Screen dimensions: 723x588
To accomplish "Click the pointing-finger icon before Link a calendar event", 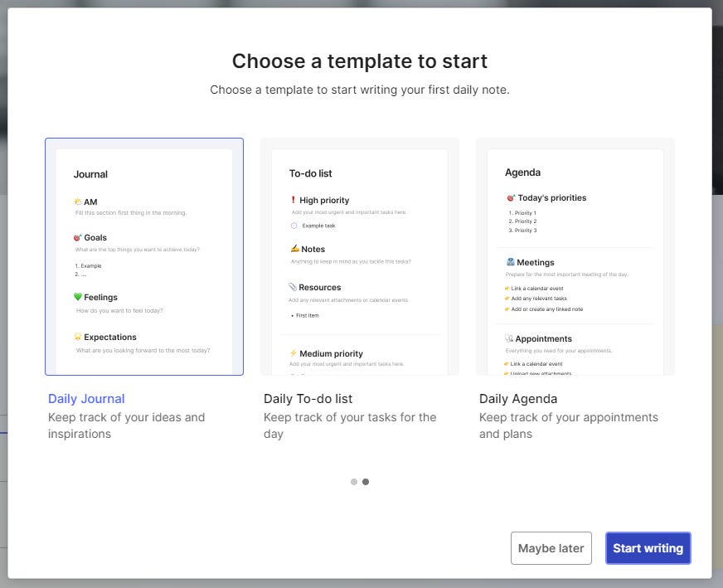I will [507, 288].
